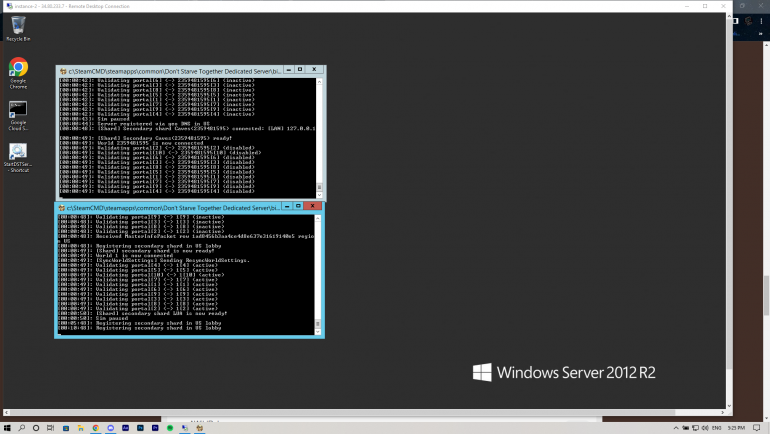Click lower console scrollbar up arrow
Image resolution: width=770 pixels, height=434 pixels.
coord(318,218)
